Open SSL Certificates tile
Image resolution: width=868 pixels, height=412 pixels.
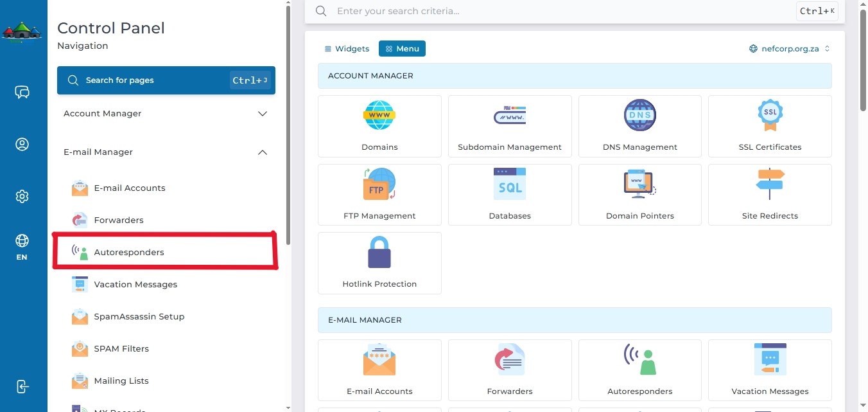pyautogui.click(x=770, y=126)
